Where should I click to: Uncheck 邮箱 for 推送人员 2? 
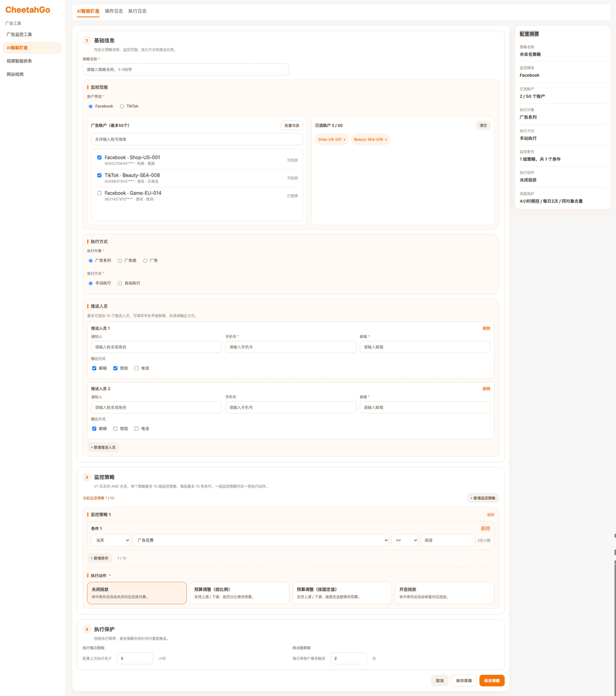click(x=94, y=429)
